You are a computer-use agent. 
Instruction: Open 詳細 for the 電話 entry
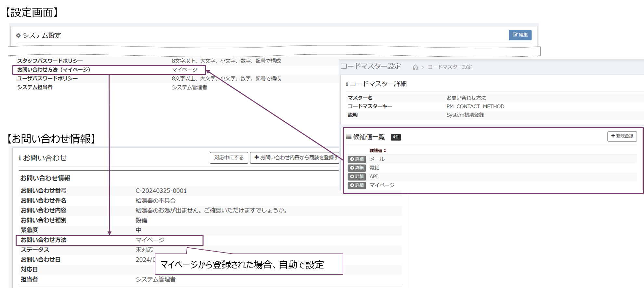tap(357, 168)
